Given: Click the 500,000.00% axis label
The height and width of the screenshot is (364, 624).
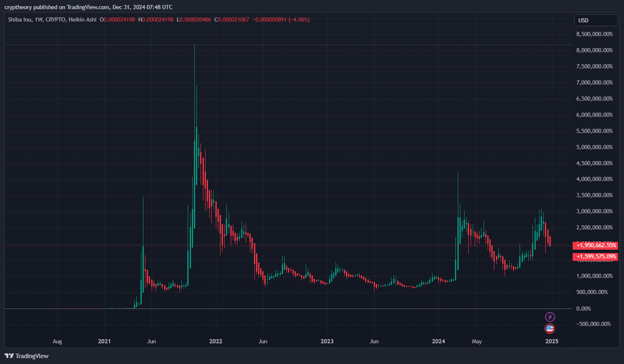Looking at the screenshot, I should pos(592,292).
